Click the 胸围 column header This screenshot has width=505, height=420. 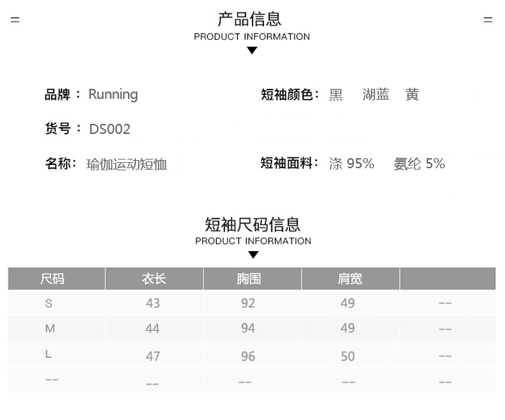pyautogui.click(x=249, y=279)
